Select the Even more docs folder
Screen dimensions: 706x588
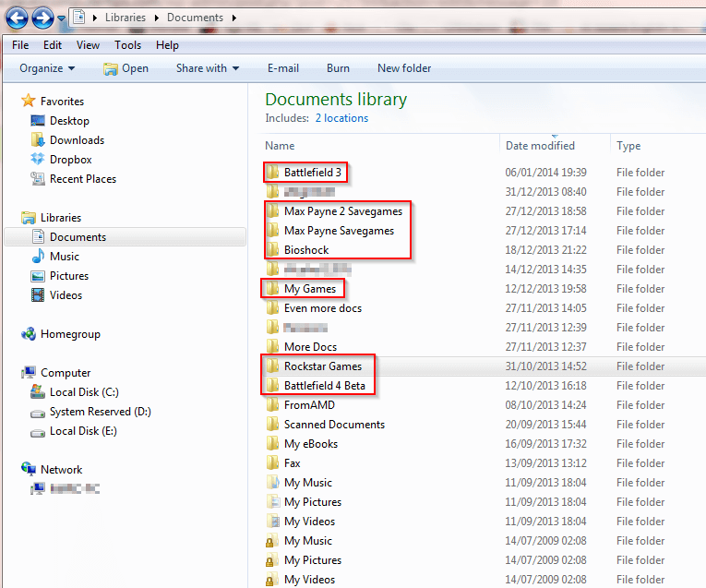point(323,308)
